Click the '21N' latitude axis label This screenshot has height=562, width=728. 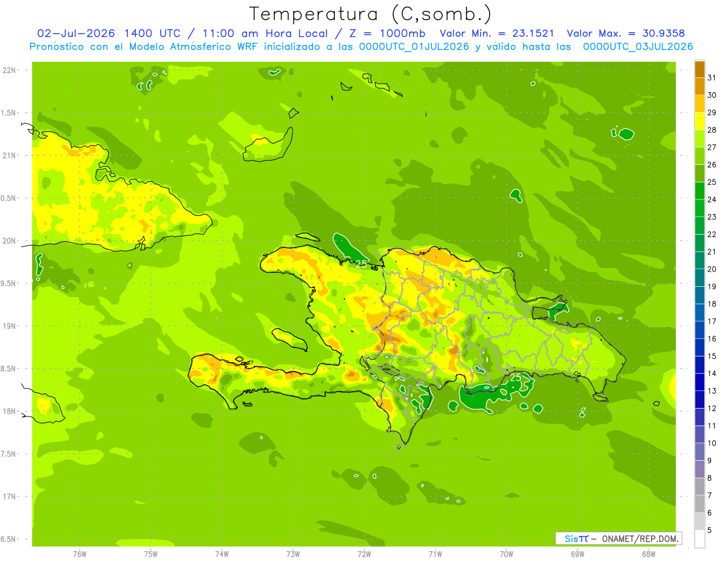(x=9, y=155)
